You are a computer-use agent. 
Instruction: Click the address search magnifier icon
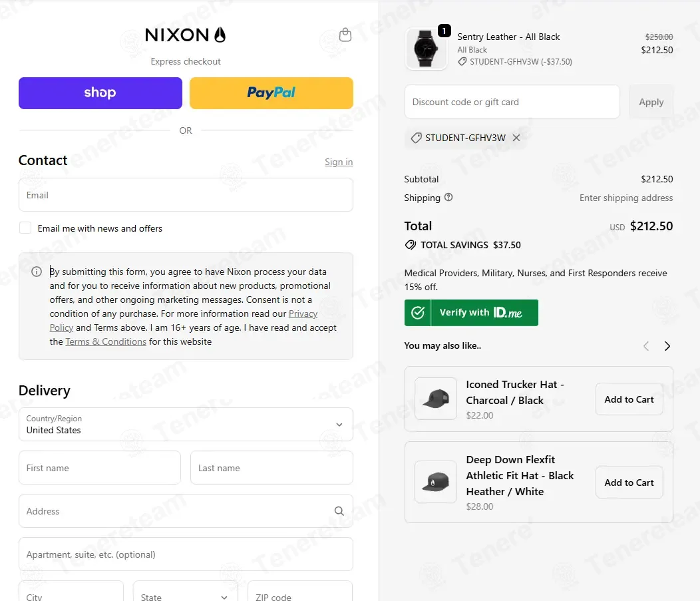[339, 510]
